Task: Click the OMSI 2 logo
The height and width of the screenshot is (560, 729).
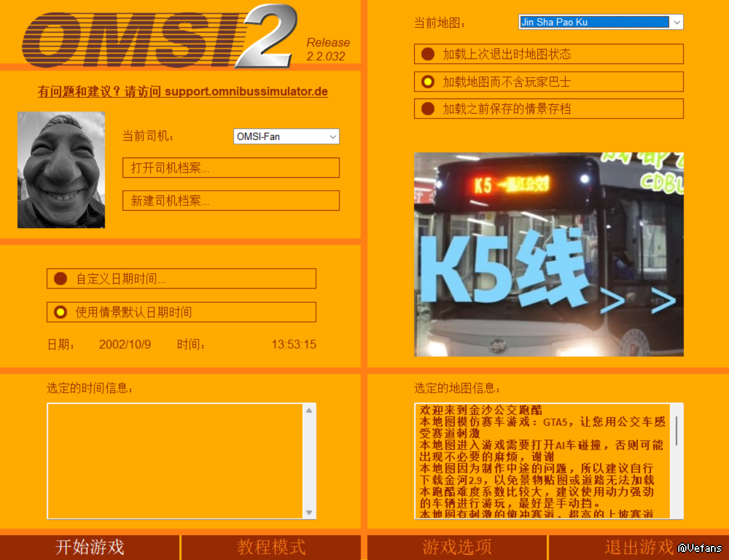Action: tap(159, 36)
